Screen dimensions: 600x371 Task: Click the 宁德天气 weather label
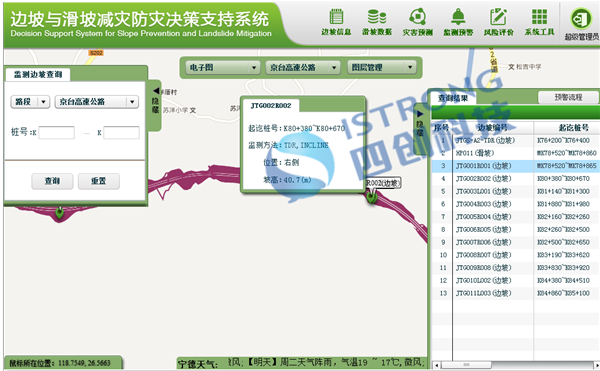(x=197, y=364)
